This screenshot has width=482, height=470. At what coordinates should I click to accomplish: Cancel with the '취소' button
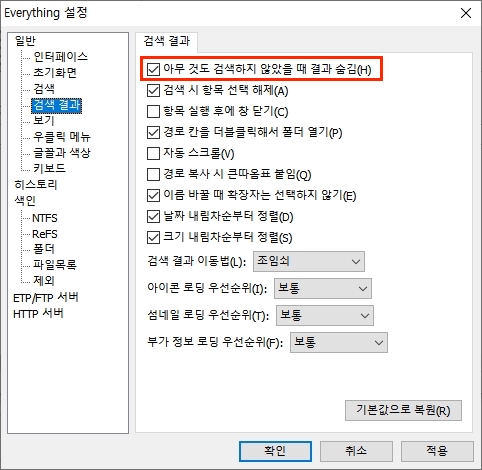tap(356, 451)
